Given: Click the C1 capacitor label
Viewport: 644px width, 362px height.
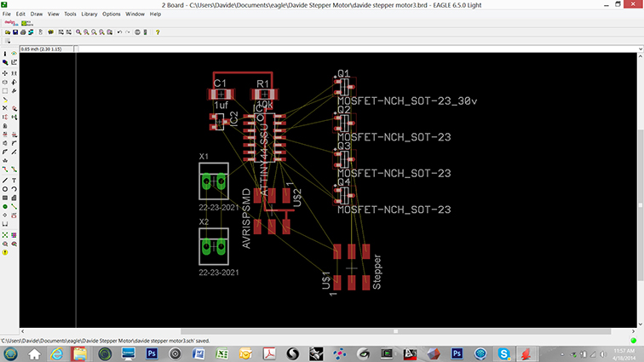Looking at the screenshot, I should coord(220,83).
